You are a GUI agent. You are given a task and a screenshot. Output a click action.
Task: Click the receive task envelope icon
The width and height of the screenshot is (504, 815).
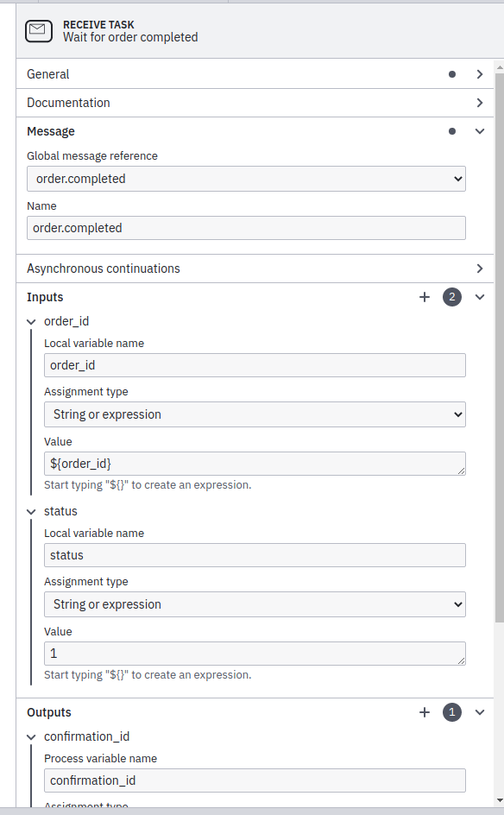38,31
